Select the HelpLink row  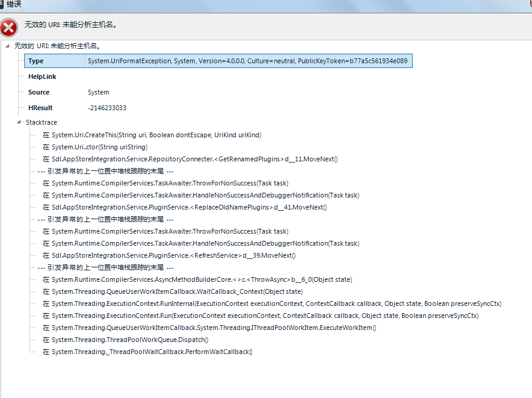coord(43,76)
